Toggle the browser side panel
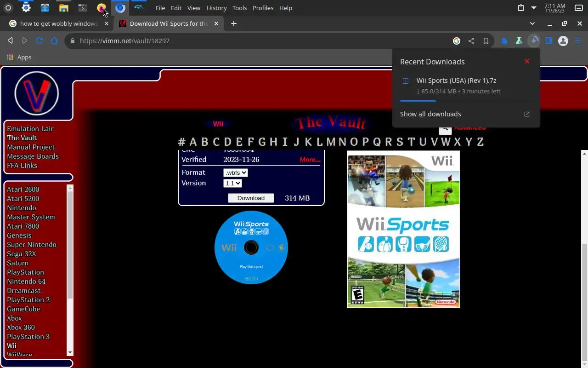Image resolution: width=588 pixels, height=368 pixels. [x=548, y=41]
